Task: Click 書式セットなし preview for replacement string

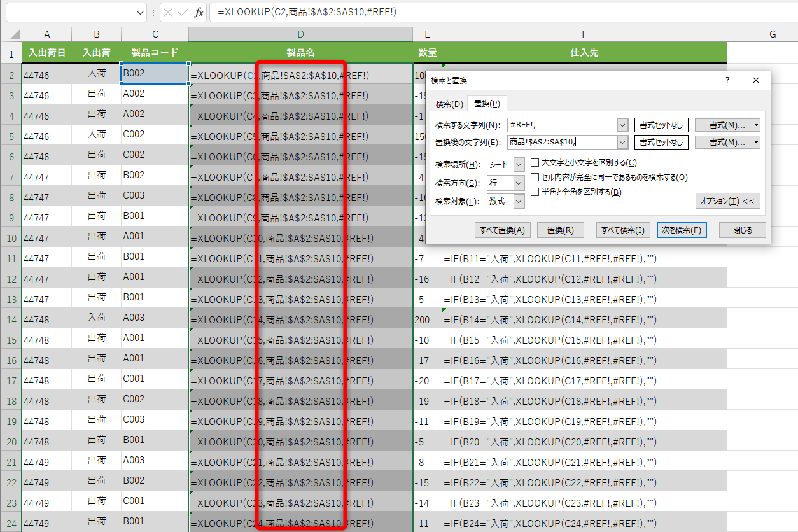Action: (661, 143)
